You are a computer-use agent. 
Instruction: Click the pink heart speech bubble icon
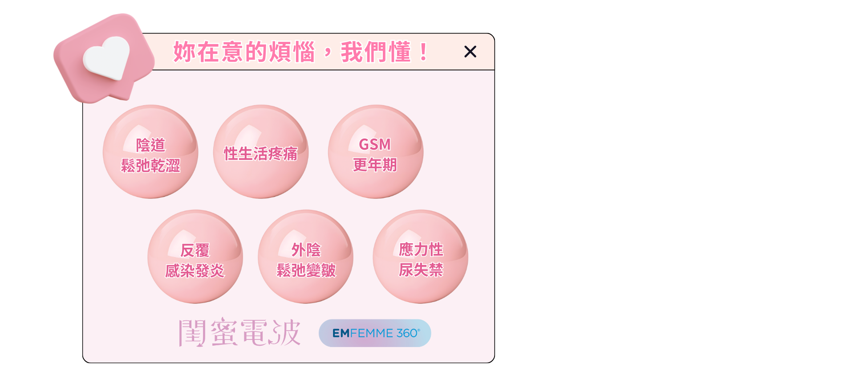pyautogui.click(x=104, y=58)
